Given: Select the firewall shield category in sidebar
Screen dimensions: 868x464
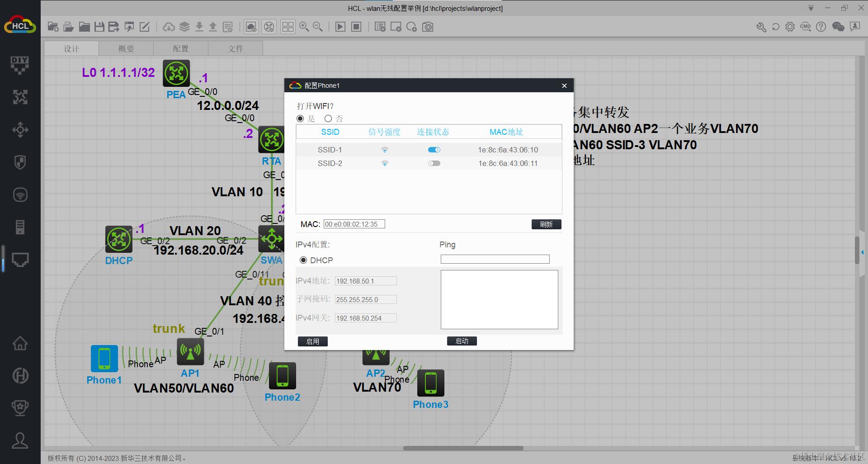Looking at the screenshot, I should [20, 162].
